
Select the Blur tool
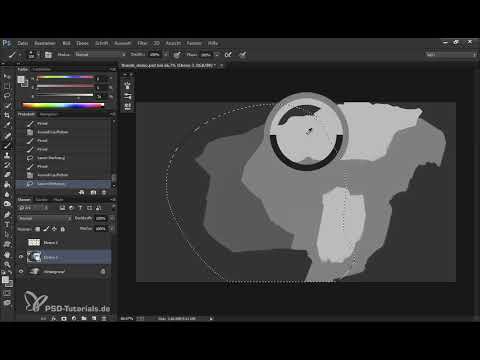(7, 194)
